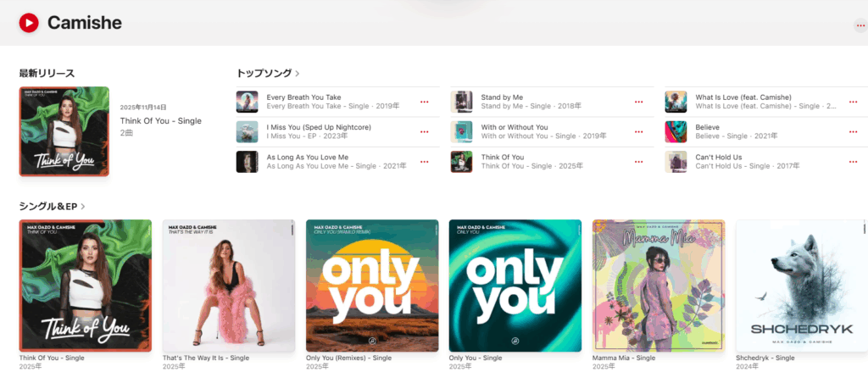Open more options for With or Without You

coord(639,131)
